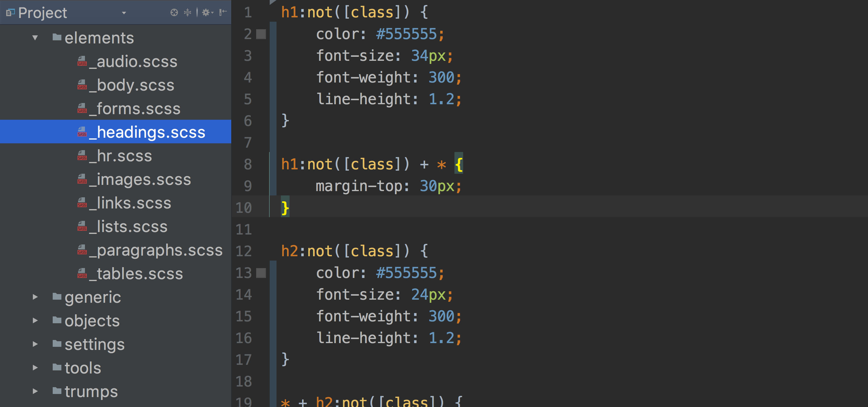Click the line-height value on line 16
868x407 pixels.
[441, 338]
